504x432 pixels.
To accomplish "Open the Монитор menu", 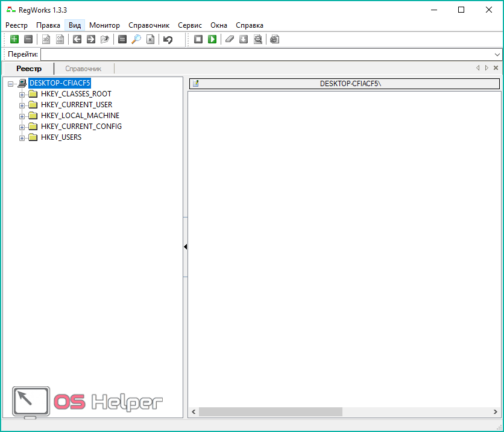I will [104, 25].
